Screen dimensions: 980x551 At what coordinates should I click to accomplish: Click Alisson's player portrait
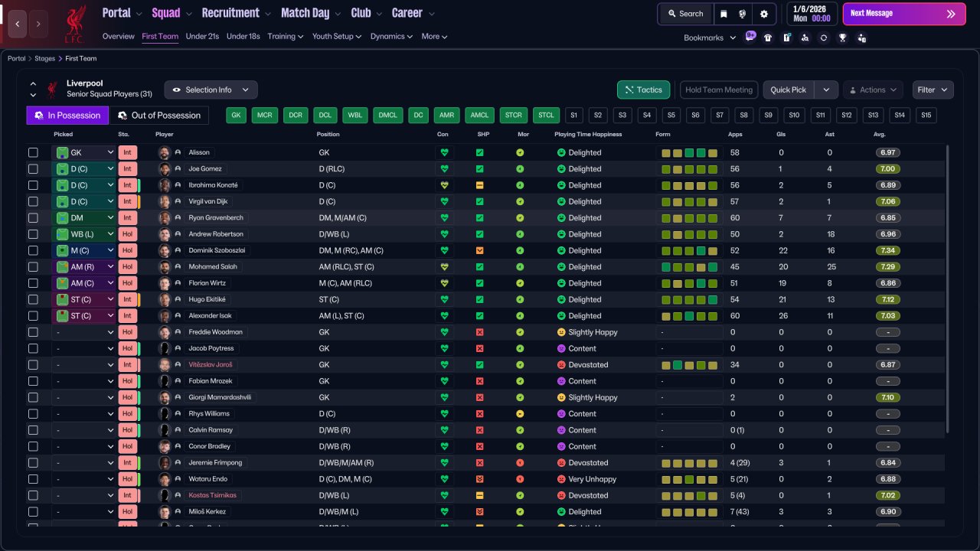pyautogui.click(x=164, y=152)
